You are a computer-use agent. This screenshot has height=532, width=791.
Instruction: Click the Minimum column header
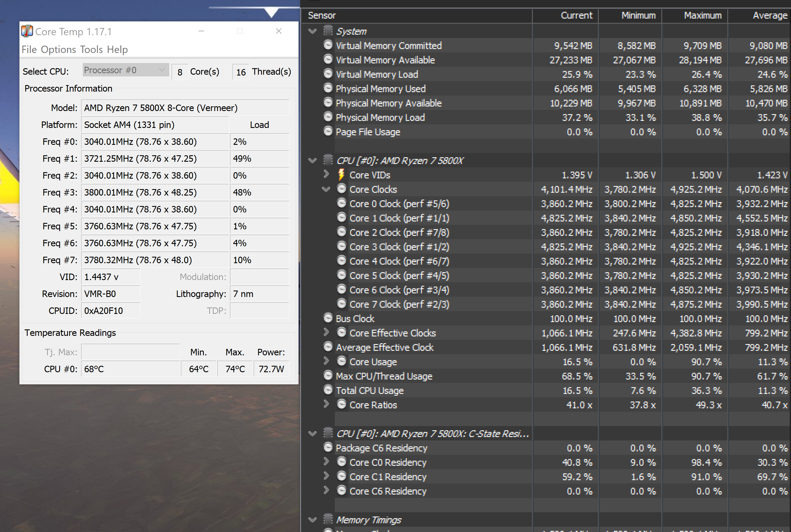click(630, 15)
